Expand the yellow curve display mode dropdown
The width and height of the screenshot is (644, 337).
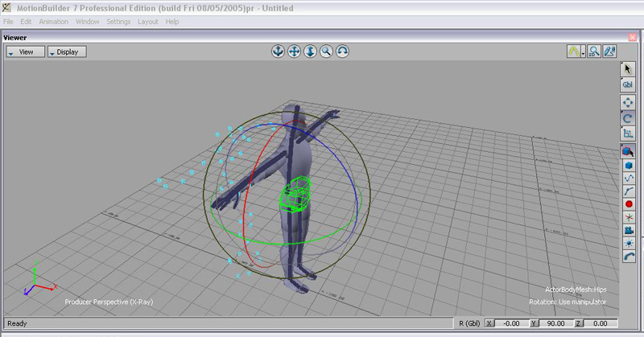(582, 53)
